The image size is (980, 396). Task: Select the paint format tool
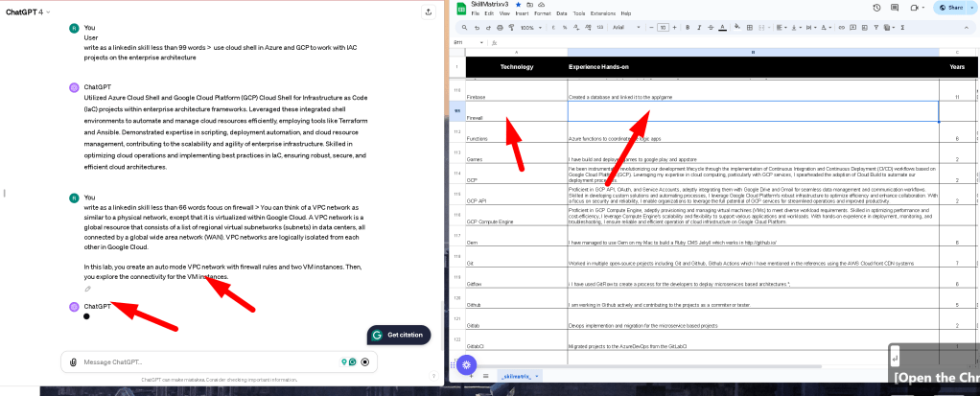point(511,28)
